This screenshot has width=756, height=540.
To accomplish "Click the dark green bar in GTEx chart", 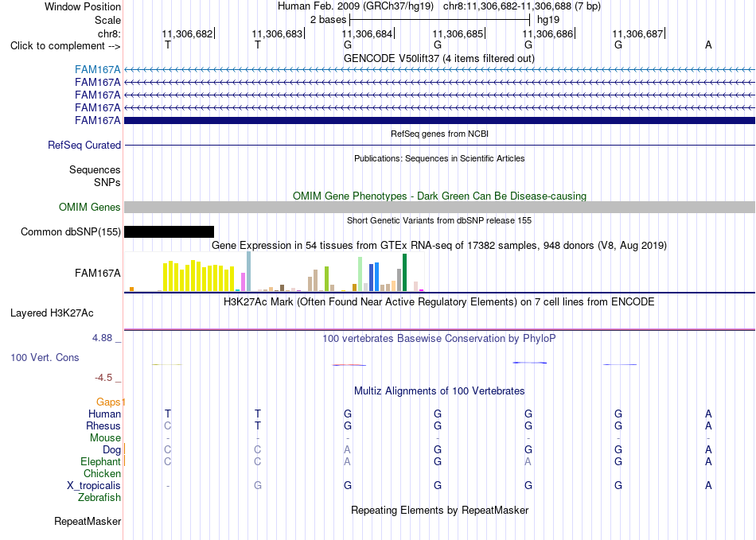I will (404, 273).
